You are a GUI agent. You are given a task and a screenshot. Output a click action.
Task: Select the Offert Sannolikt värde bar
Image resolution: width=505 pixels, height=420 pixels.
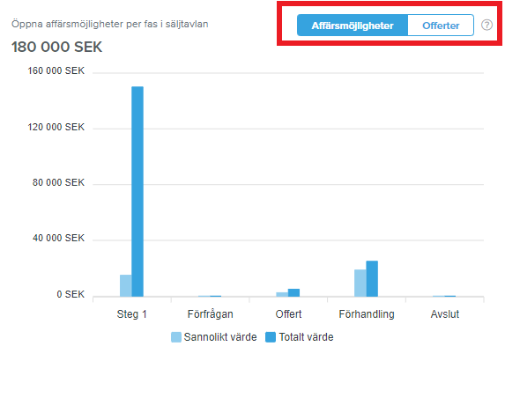click(282, 294)
